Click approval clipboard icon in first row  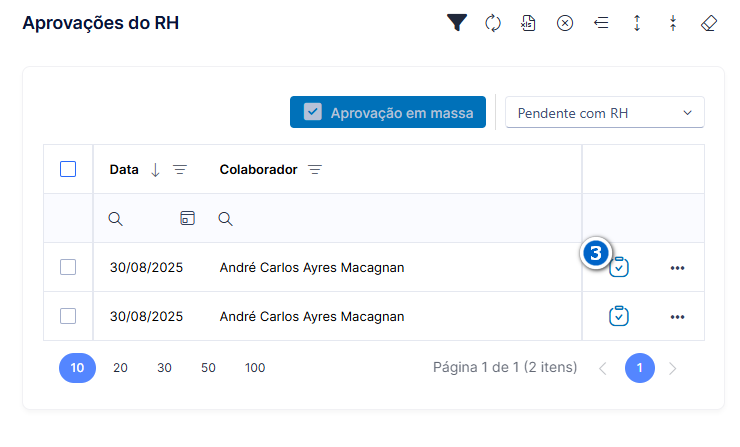[x=619, y=267]
